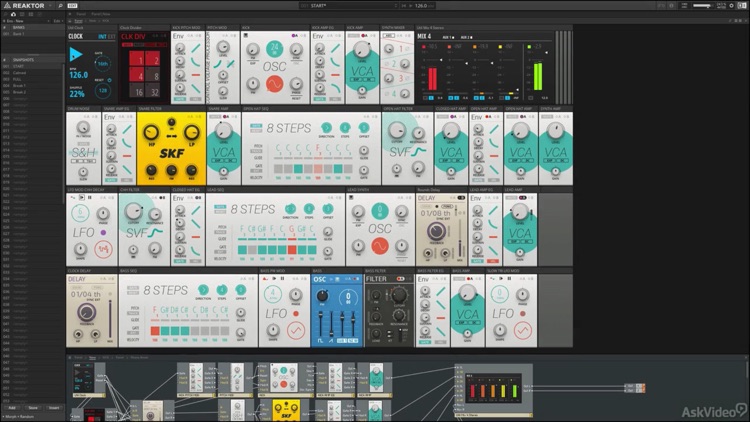Select the START snapshot
Image resolution: width=750 pixels, height=422 pixels.
(x=33, y=67)
